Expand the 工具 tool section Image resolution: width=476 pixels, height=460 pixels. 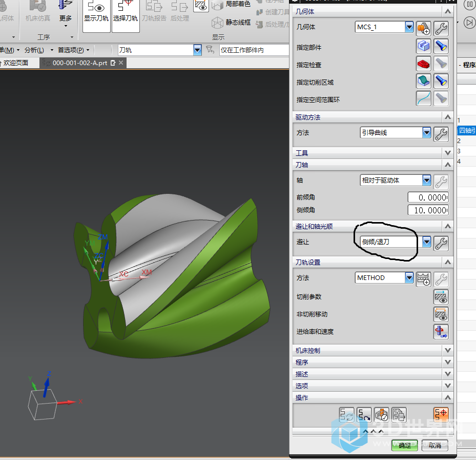click(448, 153)
